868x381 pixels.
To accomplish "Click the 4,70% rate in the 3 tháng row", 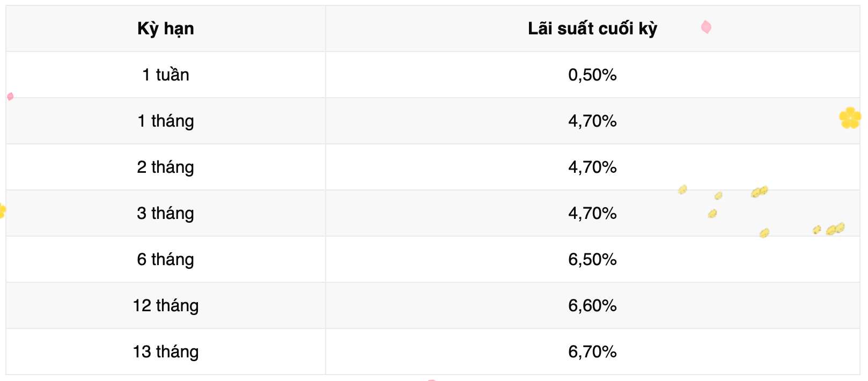I will [592, 213].
